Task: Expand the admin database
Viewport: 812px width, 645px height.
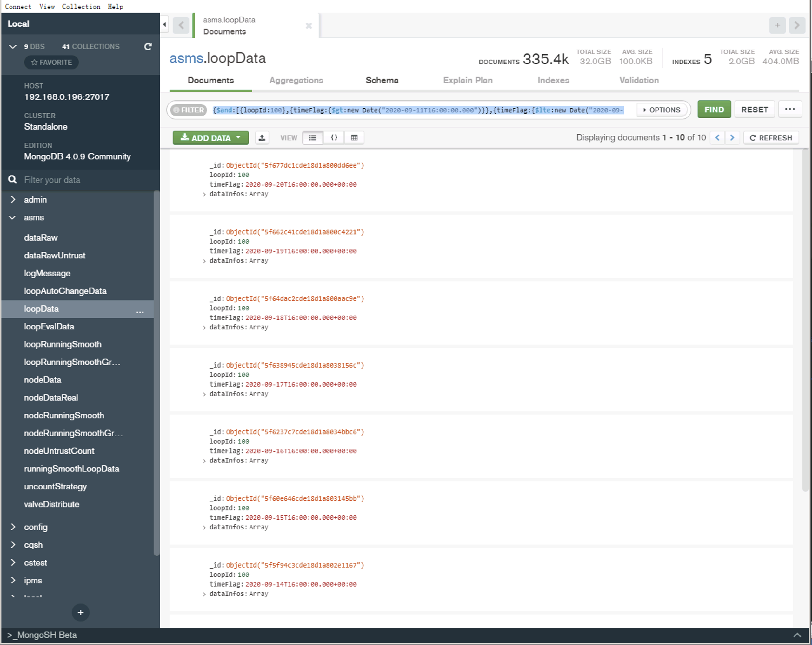Action: pos(13,200)
